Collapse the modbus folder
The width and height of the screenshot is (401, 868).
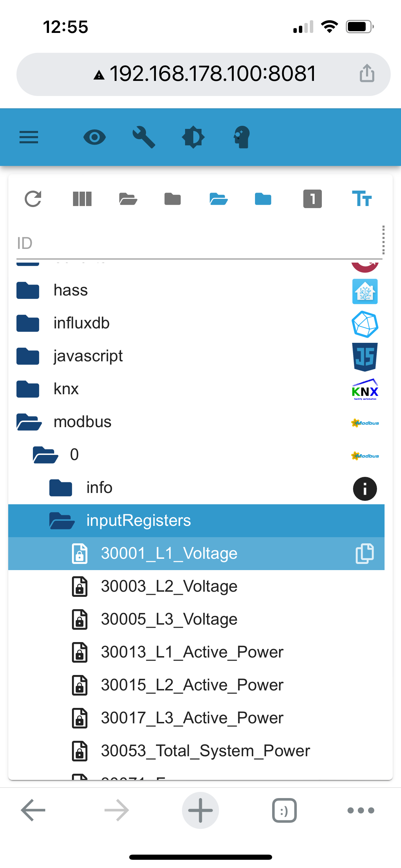click(29, 422)
